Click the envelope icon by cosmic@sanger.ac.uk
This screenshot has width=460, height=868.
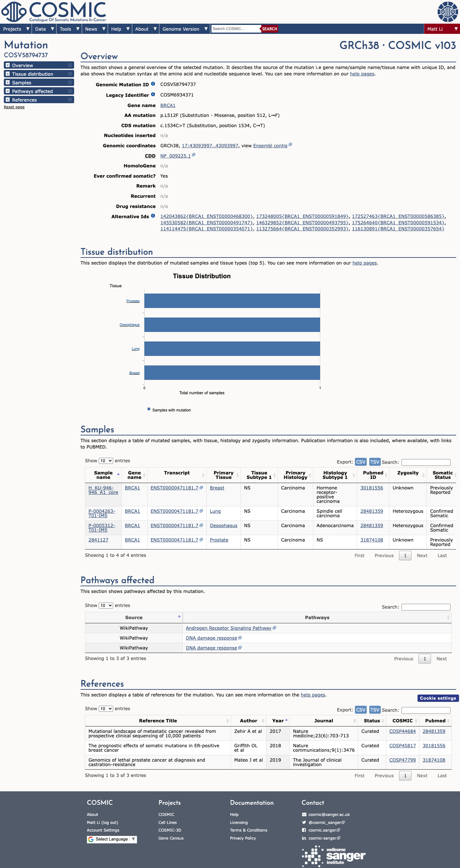click(x=304, y=814)
